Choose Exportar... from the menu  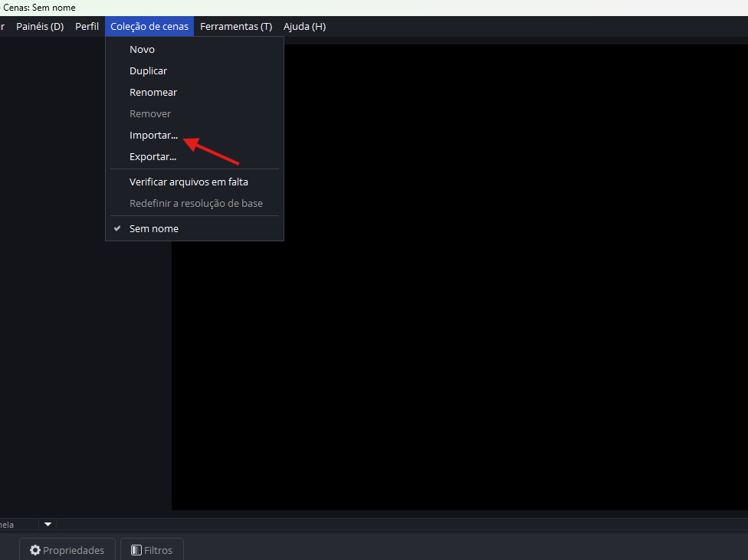(153, 157)
